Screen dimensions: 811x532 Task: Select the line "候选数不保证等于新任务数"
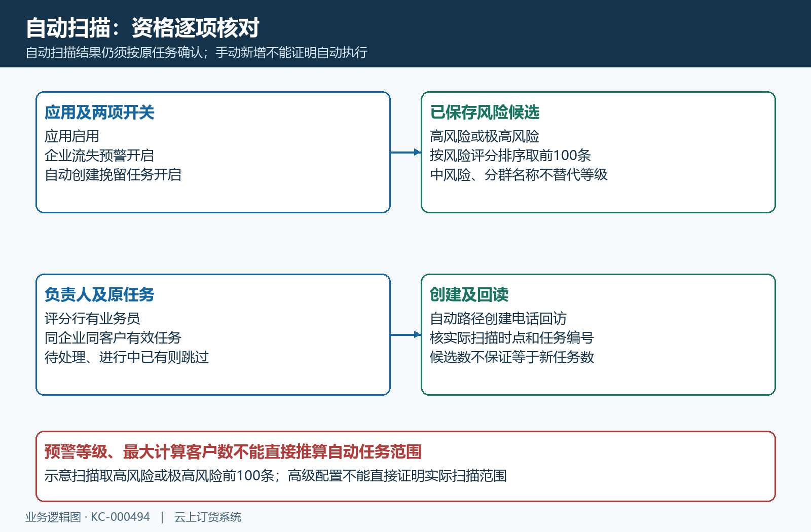[x=512, y=357]
